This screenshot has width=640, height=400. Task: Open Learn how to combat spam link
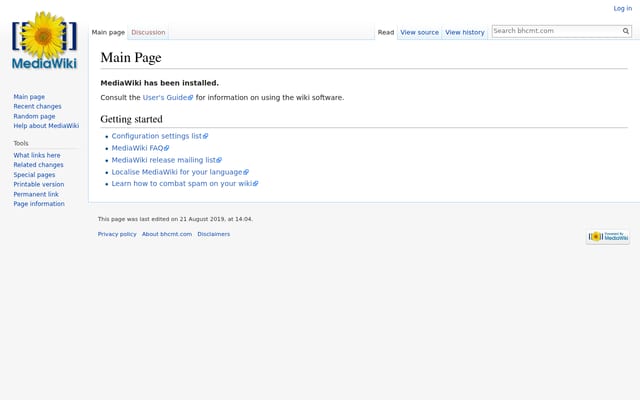click(185, 184)
